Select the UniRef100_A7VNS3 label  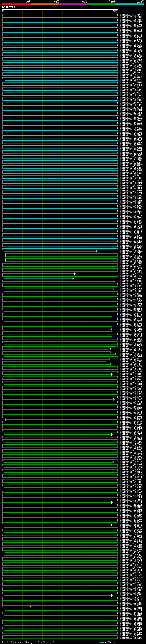pos(131,585)
